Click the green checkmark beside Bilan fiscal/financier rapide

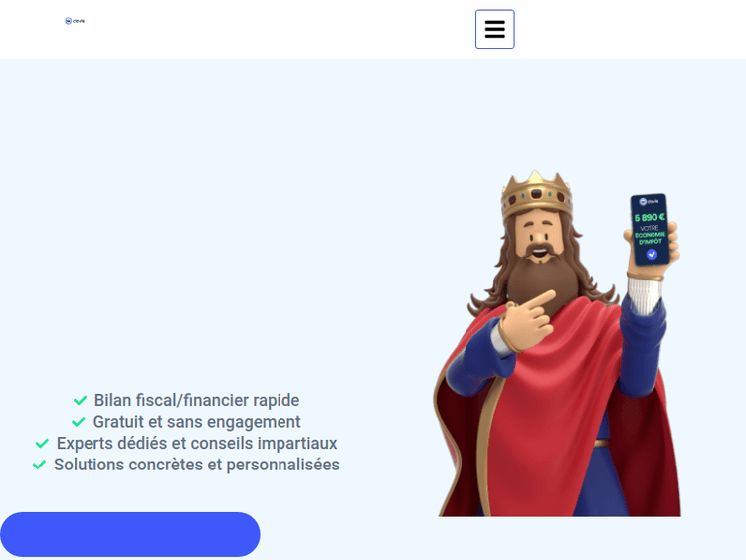80,400
